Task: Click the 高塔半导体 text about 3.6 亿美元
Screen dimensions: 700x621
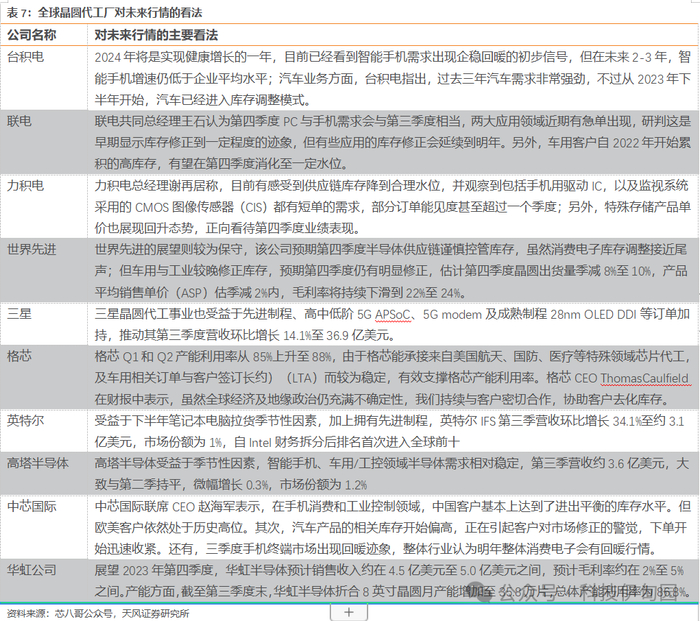Action: tap(392, 474)
